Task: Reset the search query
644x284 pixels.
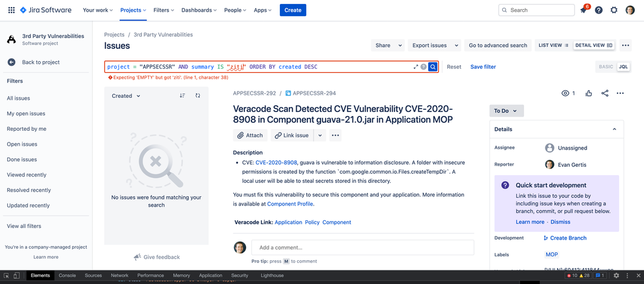Action: [454, 66]
